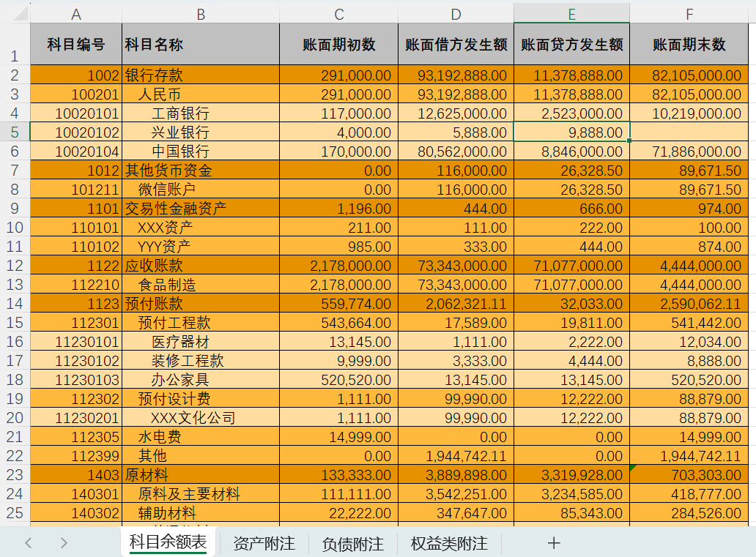Image resolution: width=756 pixels, height=557 pixels.
Task: Select the YYY资产 cell
Action: [201, 246]
